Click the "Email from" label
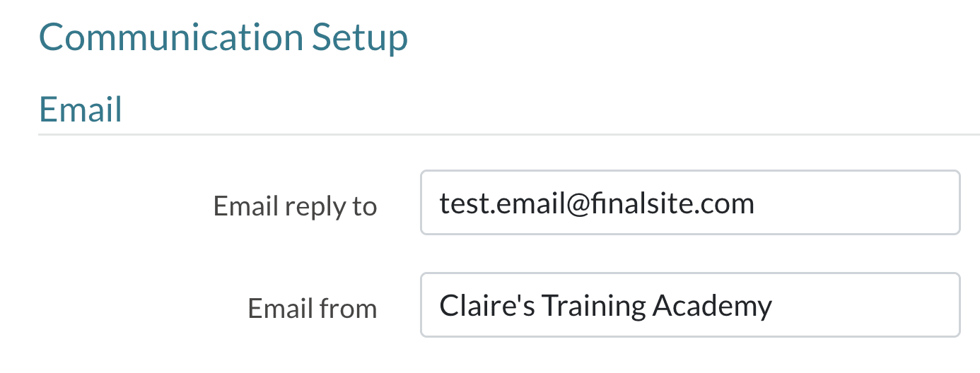The width and height of the screenshot is (980, 373). click(312, 309)
